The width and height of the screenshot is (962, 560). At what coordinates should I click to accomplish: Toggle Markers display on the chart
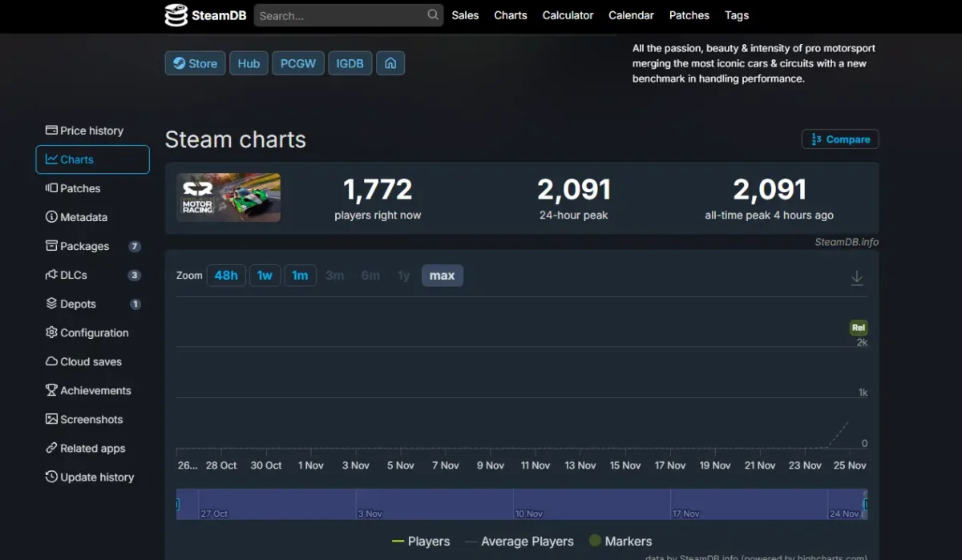629,542
